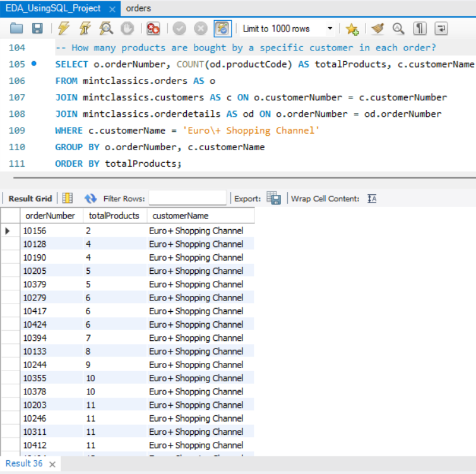The image size is (476, 474).
Task: Open the find panel with the magnifier icon
Action: tap(398, 28)
